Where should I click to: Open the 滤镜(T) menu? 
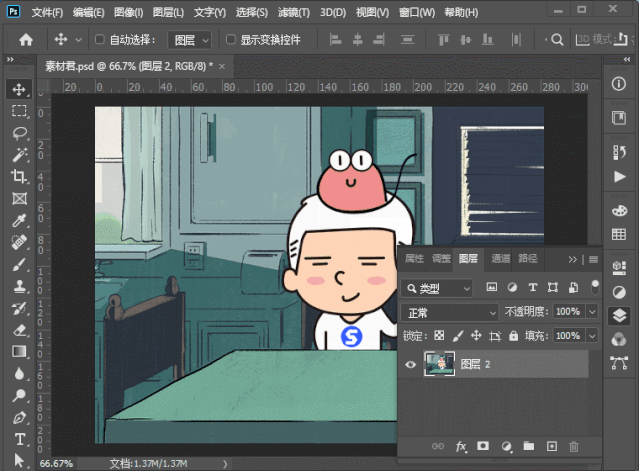[x=294, y=13]
